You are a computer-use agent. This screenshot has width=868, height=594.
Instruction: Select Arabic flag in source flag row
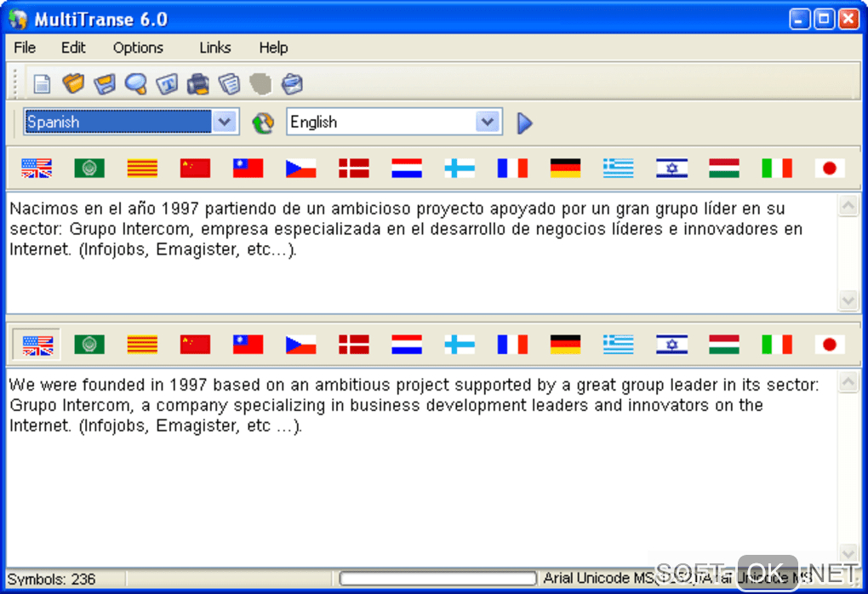tap(89, 168)
